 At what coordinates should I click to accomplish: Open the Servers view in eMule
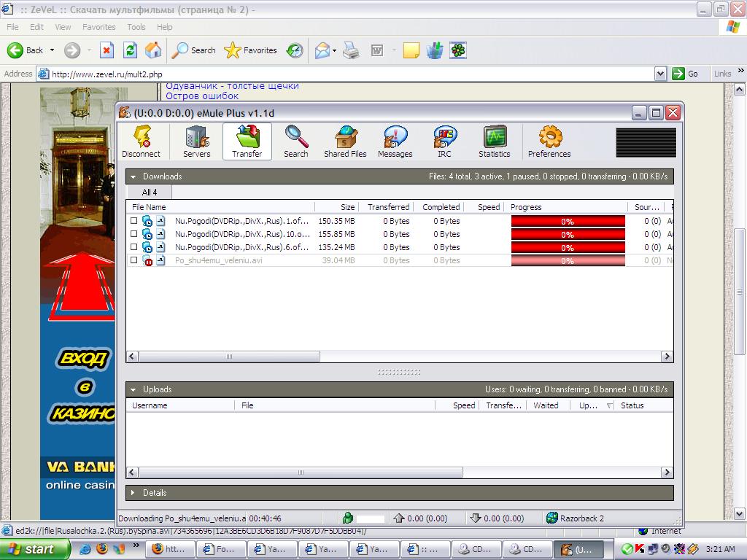pos(196,141)
